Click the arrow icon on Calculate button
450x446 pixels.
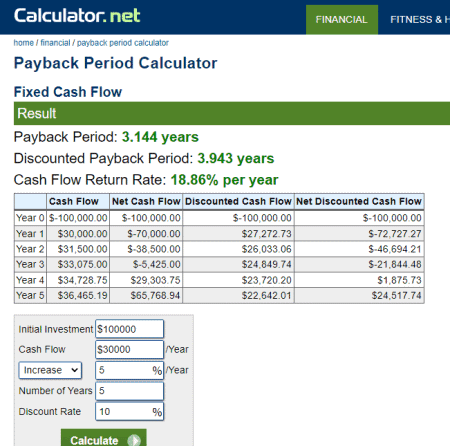pos(134,440)
